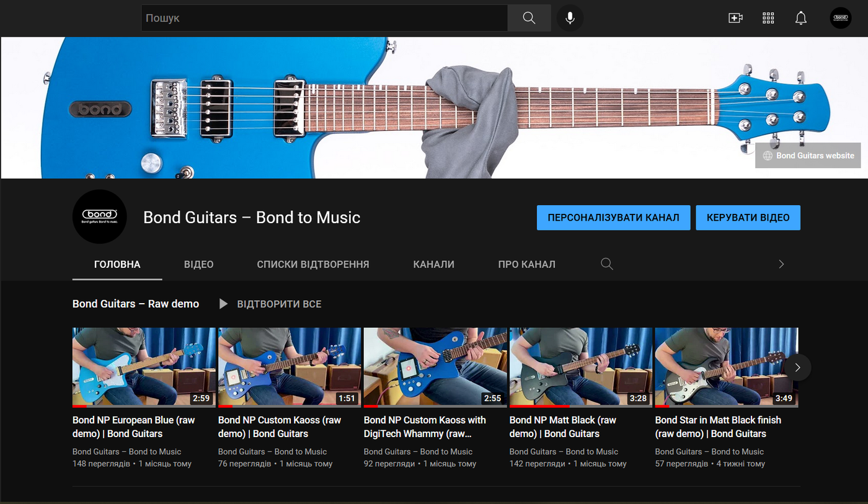The image size is (868, 504).
Task: Focus the Пошук search field
Action: pos(324,18)
